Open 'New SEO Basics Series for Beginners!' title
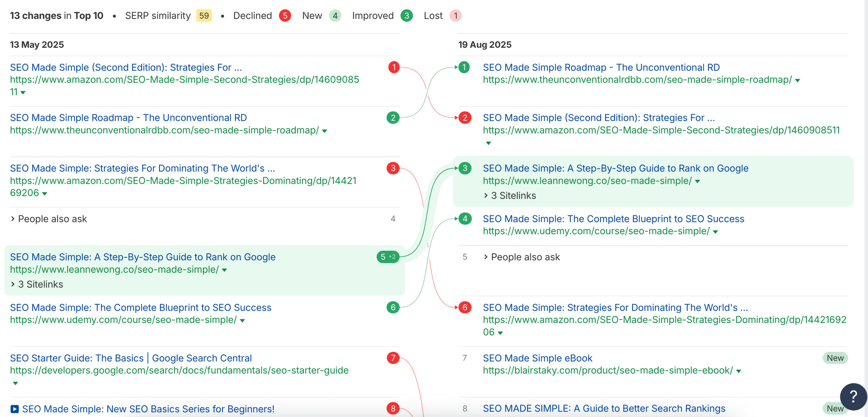The width and height of the screenshot is (868, 417). (148, 409)
